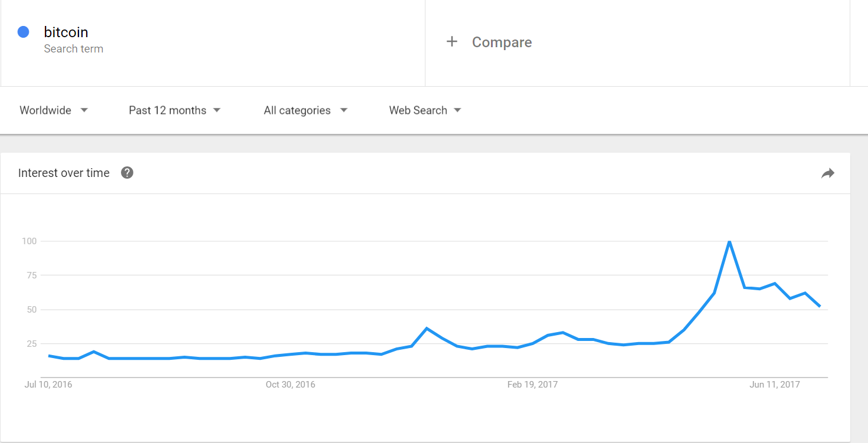The height and width of the screenshot is (443, 868).
Task: Click the blue bitcoin color dot
Action: pyautogui.click(x=24, y=32)
